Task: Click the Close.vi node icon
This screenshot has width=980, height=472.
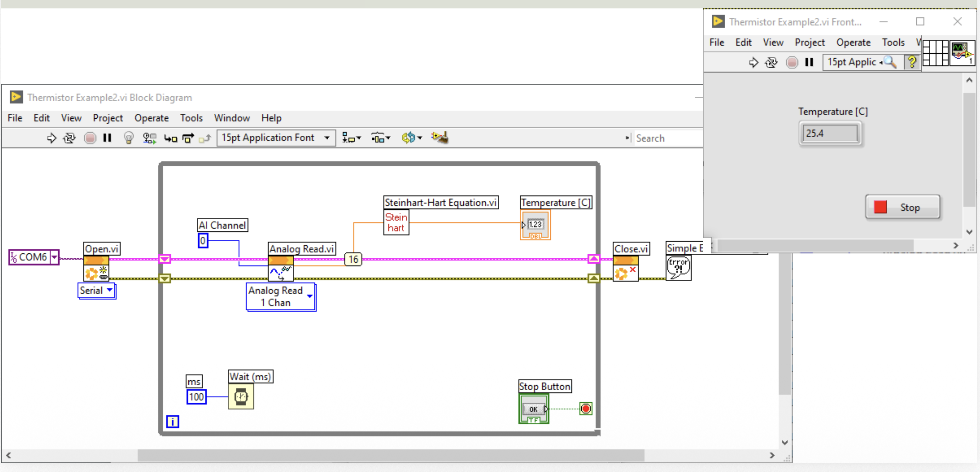Action: [625, 268]
